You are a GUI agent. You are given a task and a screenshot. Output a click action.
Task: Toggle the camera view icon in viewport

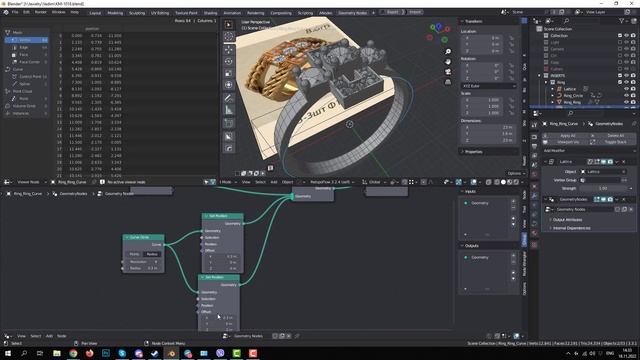[448, 72]
